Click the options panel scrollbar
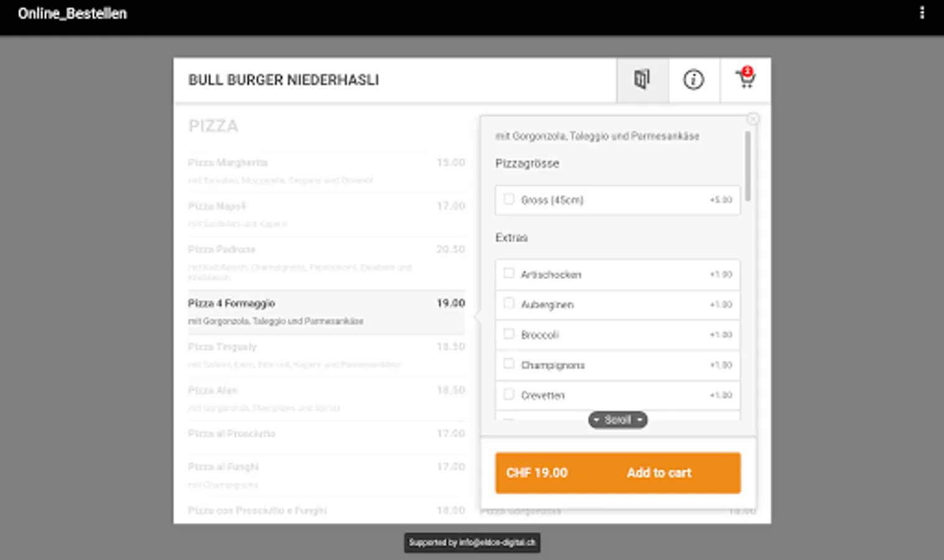944x560 pixels. point(748,166)
